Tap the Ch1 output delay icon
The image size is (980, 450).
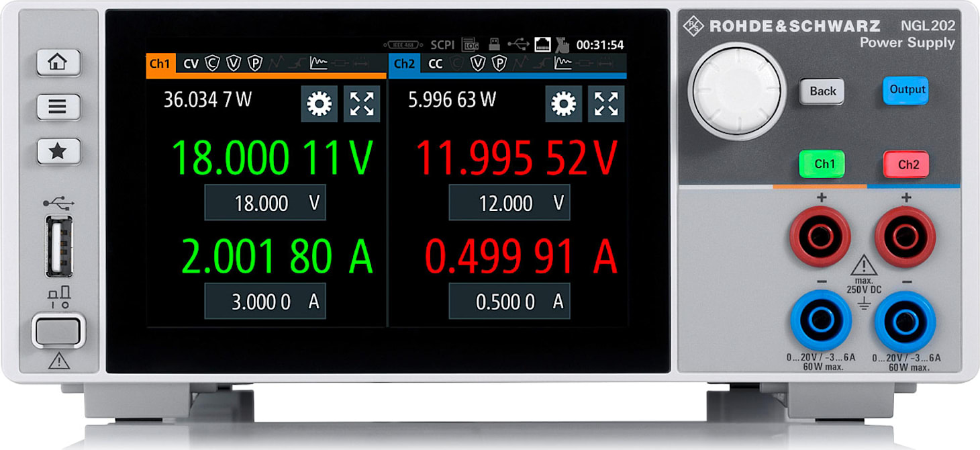[x=360, y=64]
